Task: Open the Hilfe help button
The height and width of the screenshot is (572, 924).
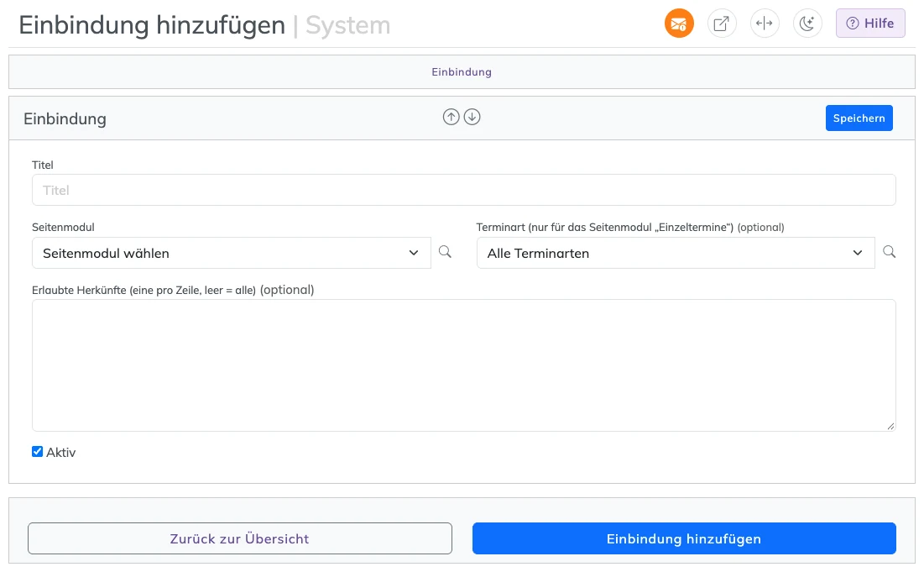Action: [x=869, y=24]
